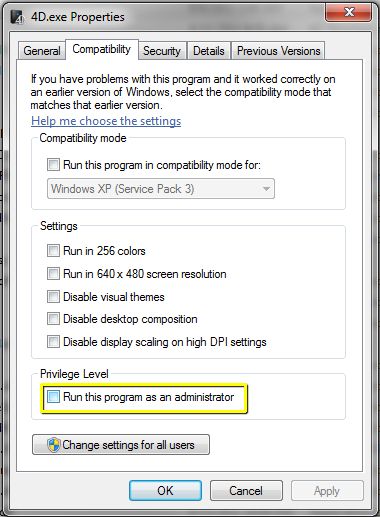Switch to the General tab
380x517 pixels.
42,51
